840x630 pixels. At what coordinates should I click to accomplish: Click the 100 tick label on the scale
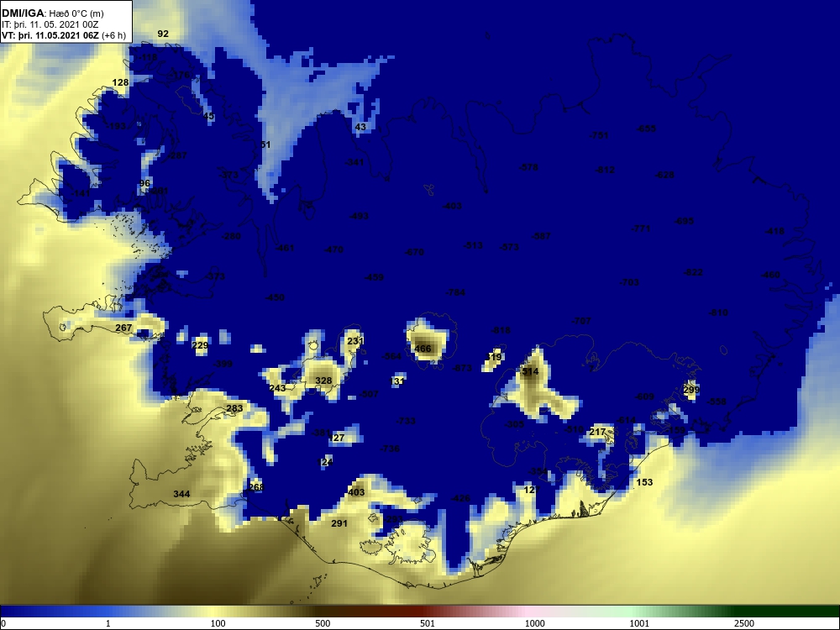[218, 623]
